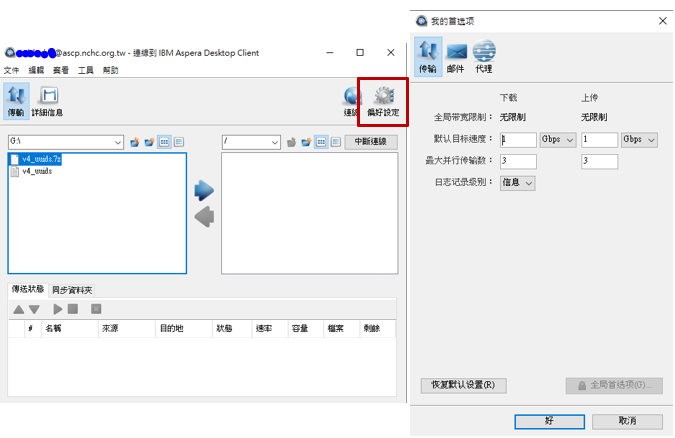
Task: Click the upload 最大并行传输数 input field
Action: pyautogui.click(x=599, y=161)
